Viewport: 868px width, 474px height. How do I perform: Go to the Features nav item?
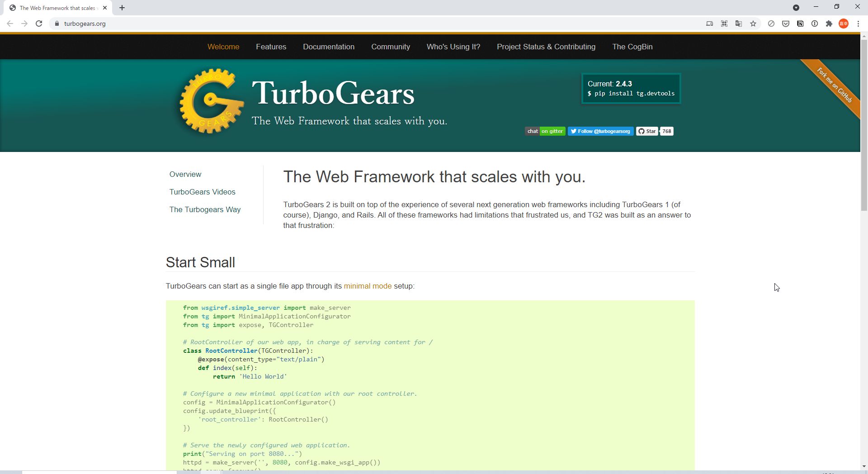pyautogui.click(x=271, y=47)
